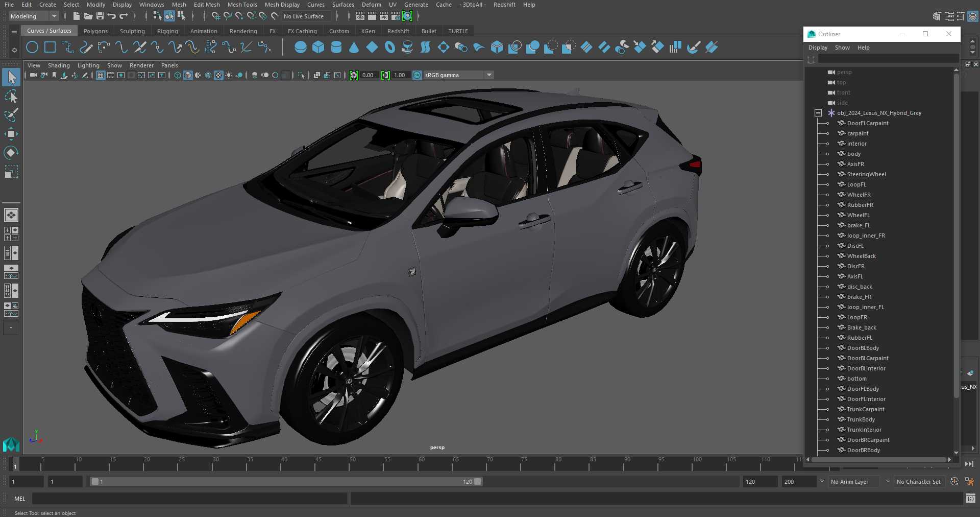Toggle isolate select in viewport

coord(302,75)
